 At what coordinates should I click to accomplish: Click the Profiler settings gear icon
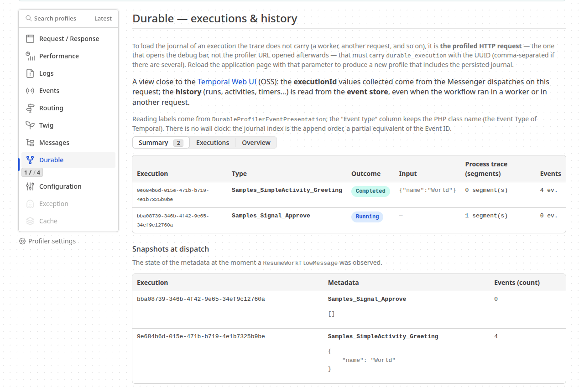click(22, 241)
